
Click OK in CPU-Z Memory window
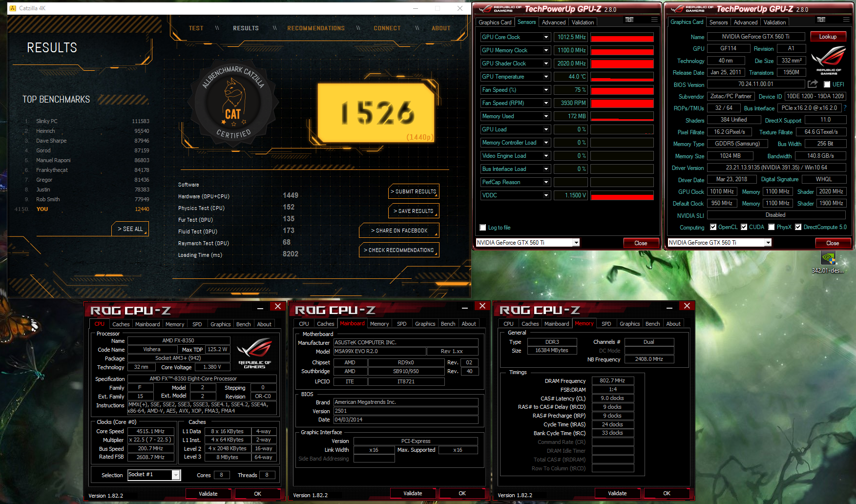click(x=667, y=493)
